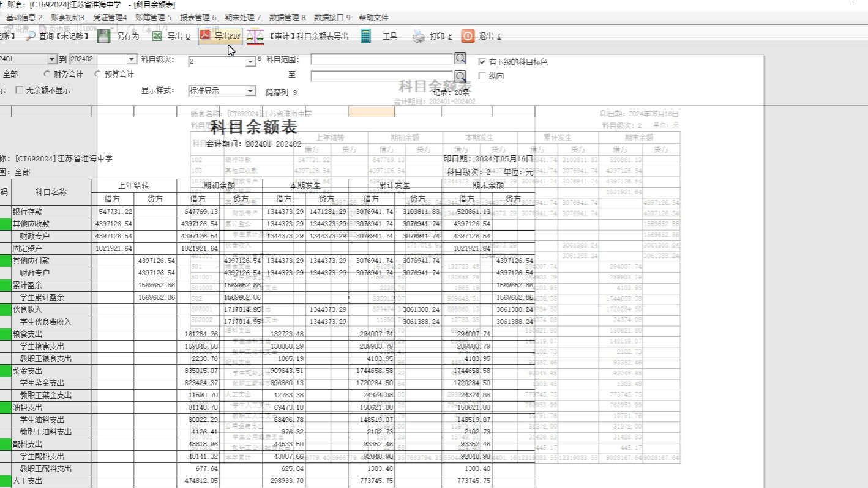Click the 导出PDF toolbar button
Viewport: 868px width, 488px height.
tap(220, 36)
